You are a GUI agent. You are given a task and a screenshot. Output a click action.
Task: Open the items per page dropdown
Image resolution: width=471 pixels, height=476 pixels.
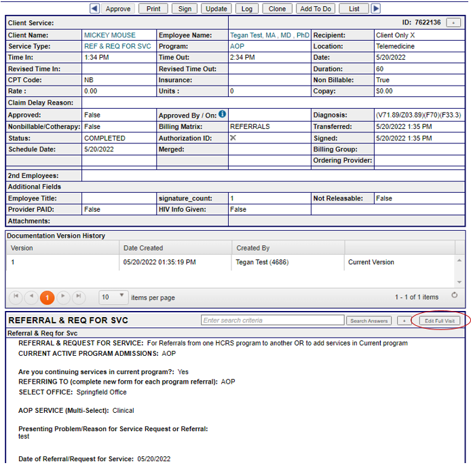click(113, 297)
